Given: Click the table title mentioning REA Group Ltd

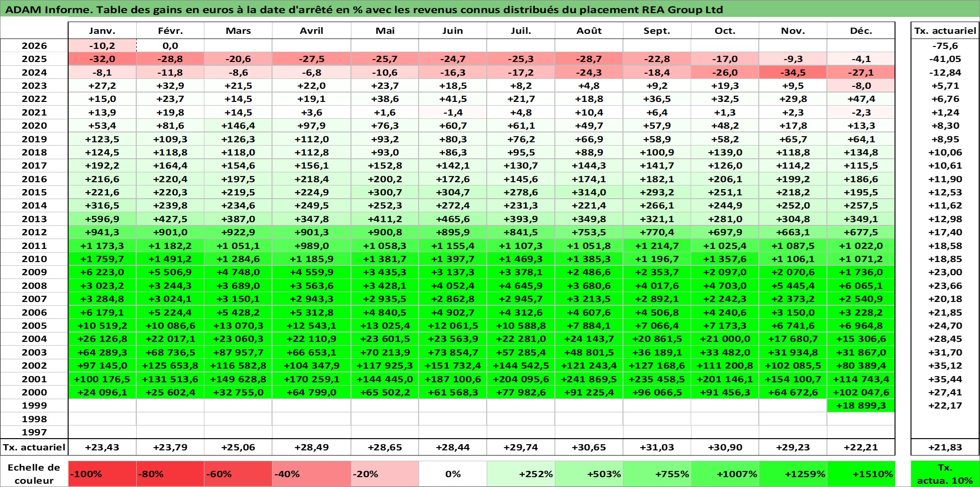Looking at the screenshot, I should [x=364, y=9].
